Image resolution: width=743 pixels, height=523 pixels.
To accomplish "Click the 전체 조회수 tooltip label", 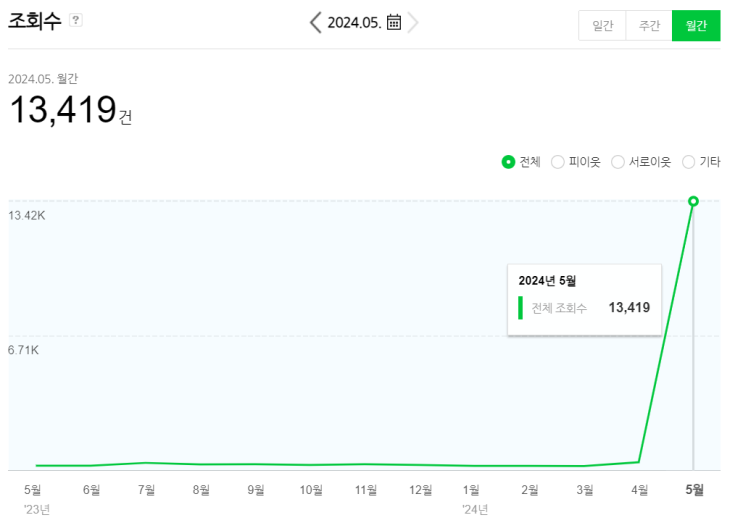I will pyautogui.click(x=559, y=308).
